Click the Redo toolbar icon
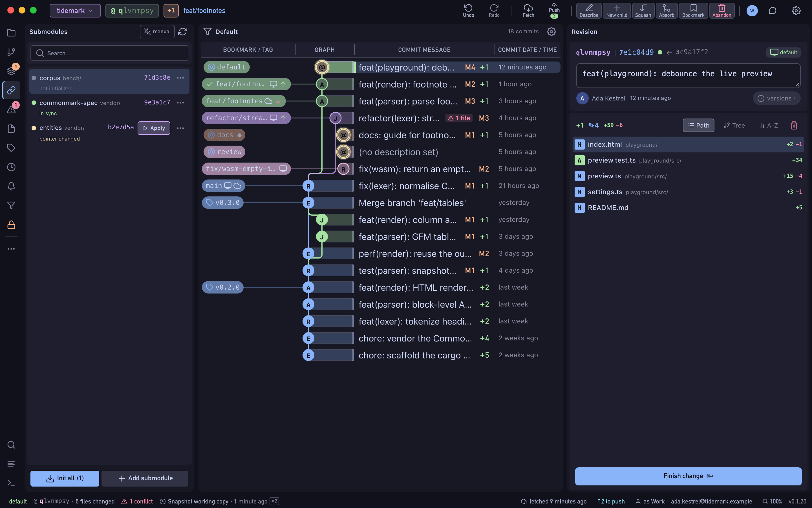The image size is (812, 508). coord(494,10)
